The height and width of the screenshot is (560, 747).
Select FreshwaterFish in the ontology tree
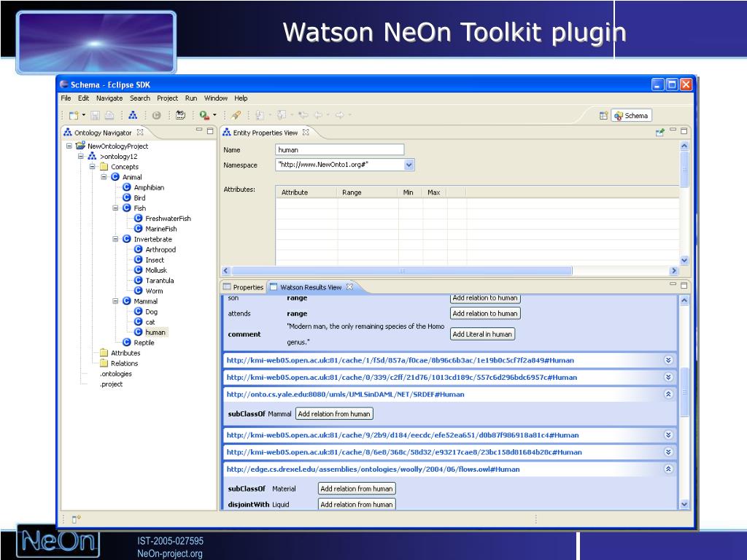pos(169,219)
